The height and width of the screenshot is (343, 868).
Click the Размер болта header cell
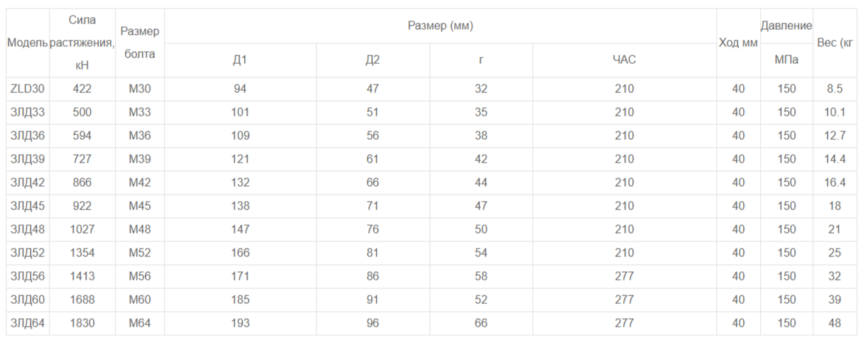pyautogui.click(x=140, y=43)
